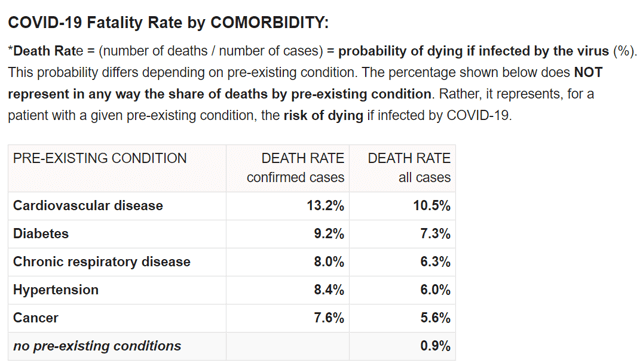640x363 pixels.
Task: Click the 13.2% confirmed cases value
Action: pyautogui.click(x=325, y=205)
